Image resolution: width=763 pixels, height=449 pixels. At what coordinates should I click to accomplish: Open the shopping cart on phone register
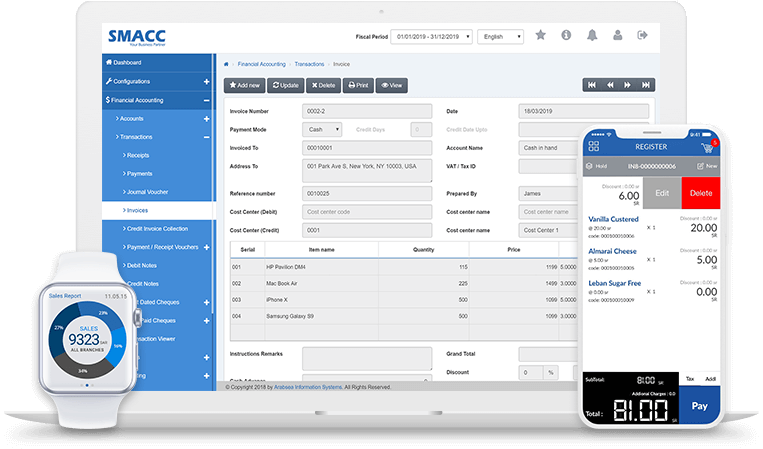(x=707, y=147)
